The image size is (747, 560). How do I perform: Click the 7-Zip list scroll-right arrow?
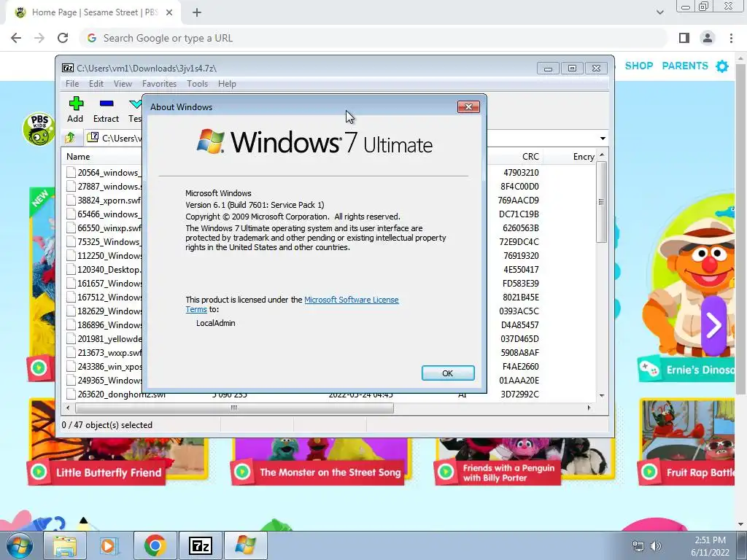coord(589,408)
